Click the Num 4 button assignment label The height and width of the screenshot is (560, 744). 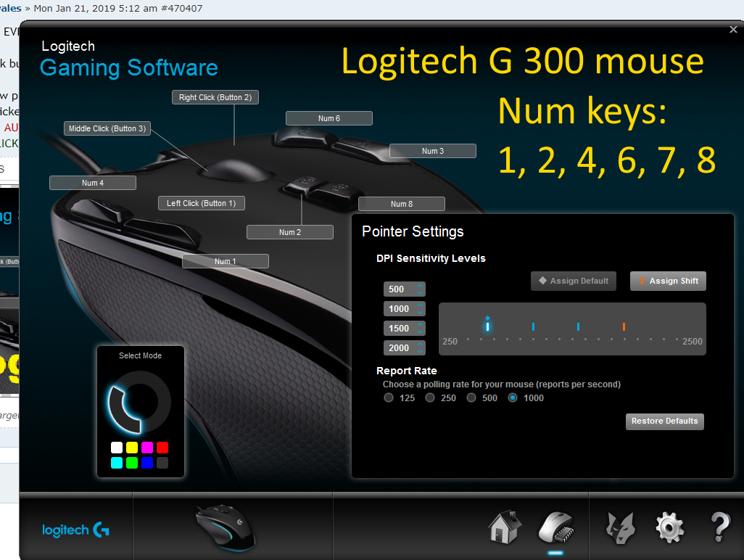coord(93,183)
